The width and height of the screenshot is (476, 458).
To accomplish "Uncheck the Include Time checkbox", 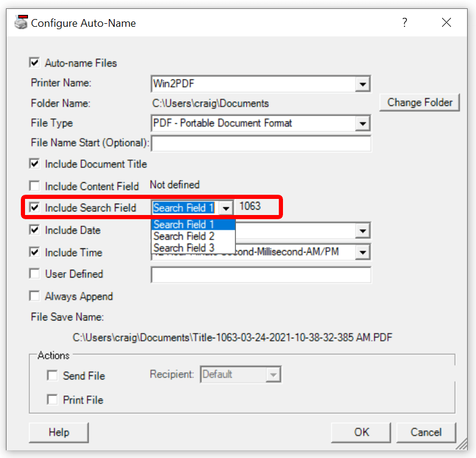I will pyautogui.click(x=35, y=252).
